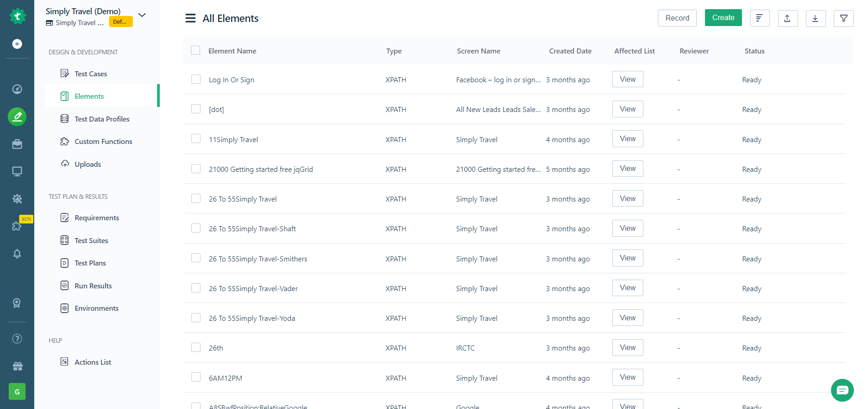868x409 pixels.
Task: Click the green Create button
Action: 723,18
